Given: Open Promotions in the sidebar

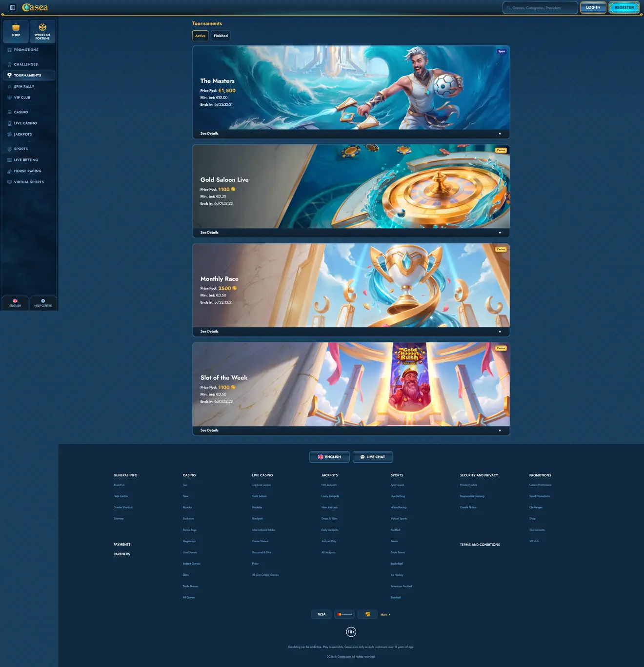Looking at the screenshot, I should (x=29, y=50).
